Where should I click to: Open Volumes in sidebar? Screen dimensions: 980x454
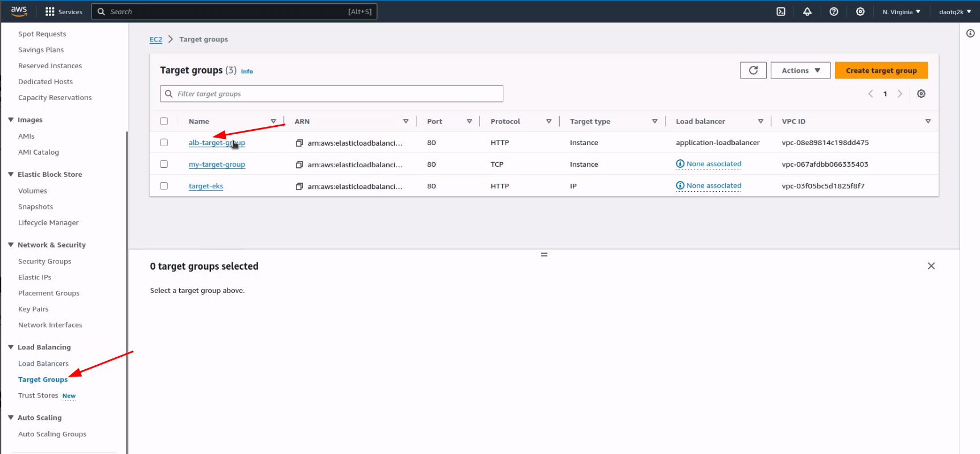tap(32, 191)
